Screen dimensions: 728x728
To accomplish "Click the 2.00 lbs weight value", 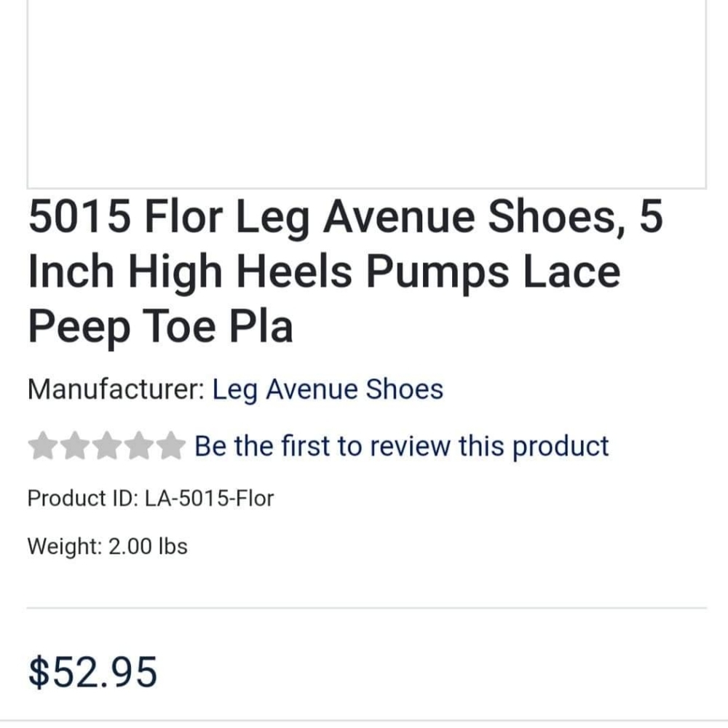I will tap(148, 546).
